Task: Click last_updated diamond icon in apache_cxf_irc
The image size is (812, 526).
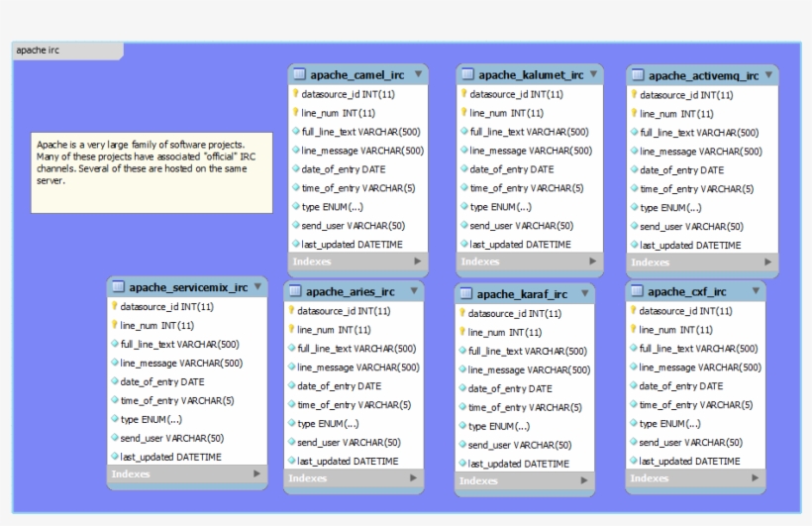Action: 634,461
